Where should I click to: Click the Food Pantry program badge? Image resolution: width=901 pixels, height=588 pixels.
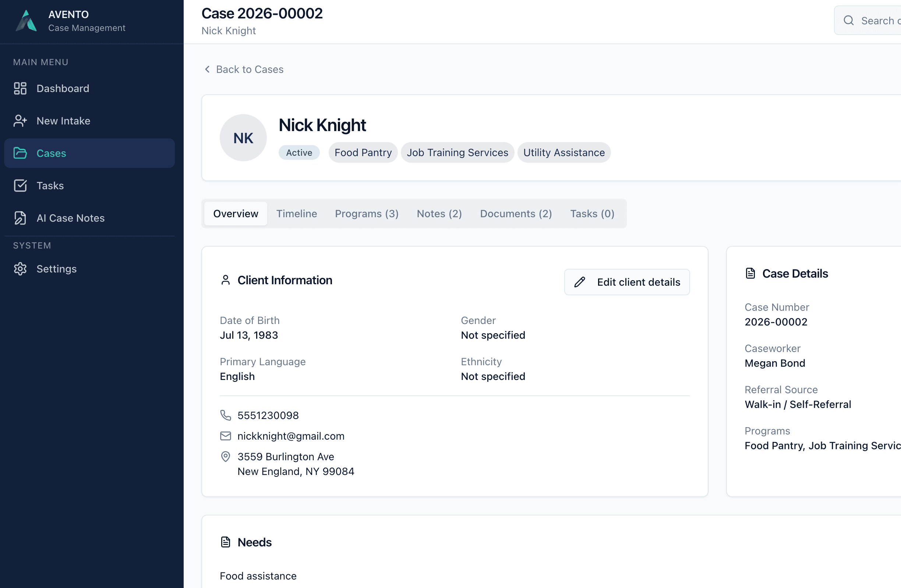click(363, 152)
